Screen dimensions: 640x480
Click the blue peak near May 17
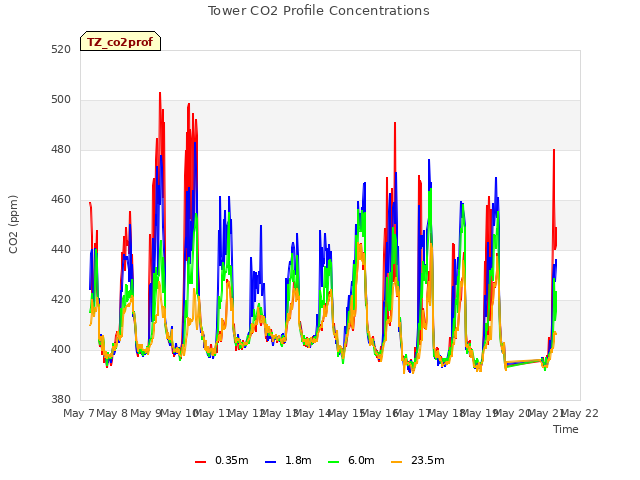[429, 160]
